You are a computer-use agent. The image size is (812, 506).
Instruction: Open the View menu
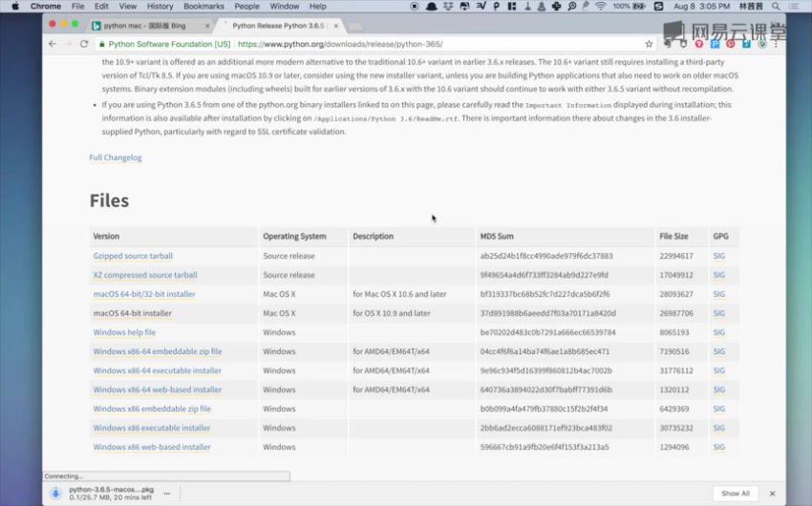[x=127, y=7]
